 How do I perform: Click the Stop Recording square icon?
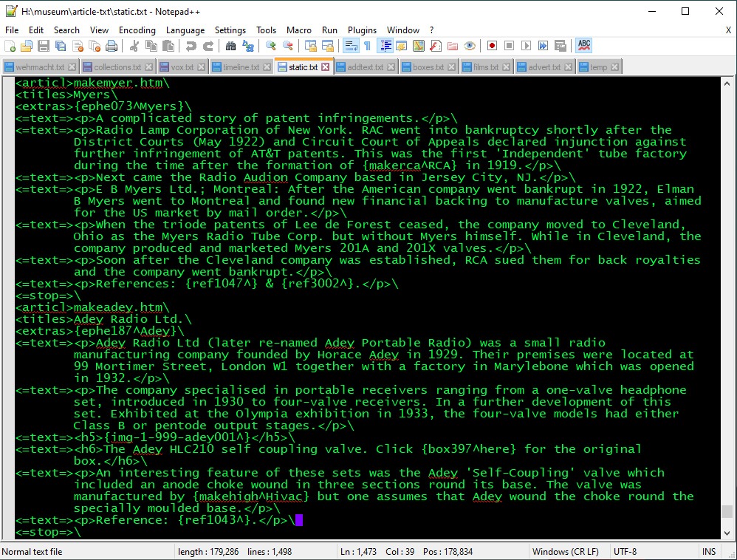pyautogui.click(x=509, y=46)
